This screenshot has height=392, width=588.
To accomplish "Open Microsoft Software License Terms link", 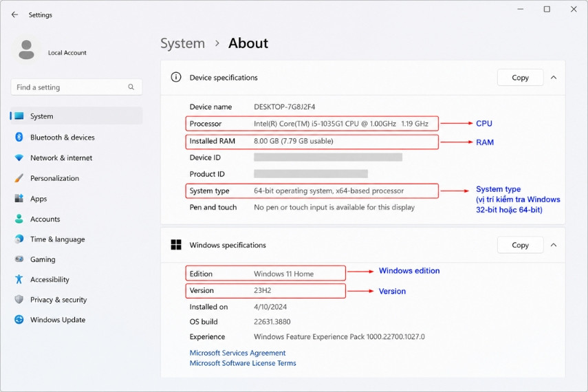I will tap(243, 362).
